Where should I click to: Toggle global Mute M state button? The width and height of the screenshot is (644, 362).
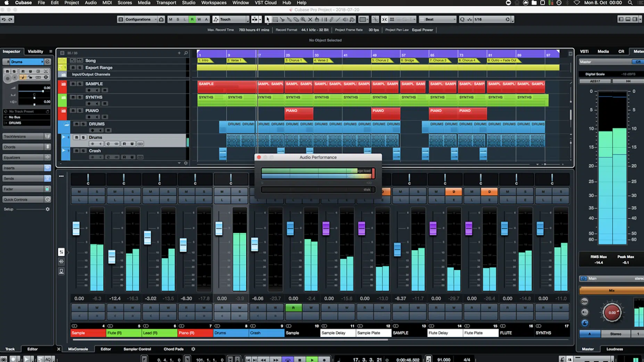(x=171, y=19)
